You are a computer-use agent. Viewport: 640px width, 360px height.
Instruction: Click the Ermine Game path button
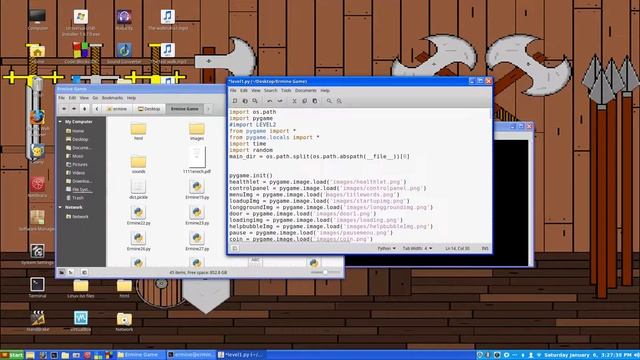coord(184,109)
